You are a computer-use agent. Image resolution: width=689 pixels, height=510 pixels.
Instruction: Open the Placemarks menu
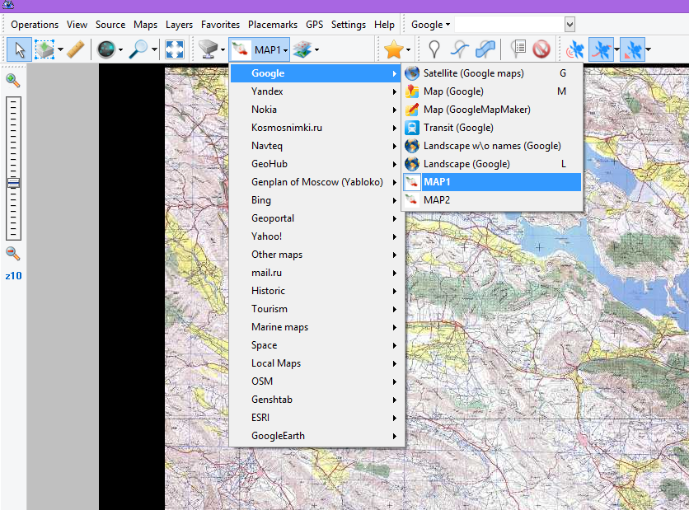click(273, 24)
